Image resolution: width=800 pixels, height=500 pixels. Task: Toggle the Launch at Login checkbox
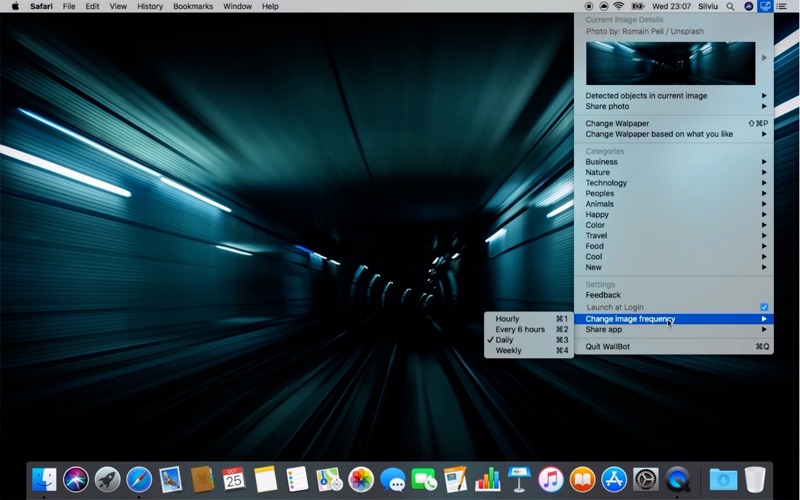pos(764,308)
